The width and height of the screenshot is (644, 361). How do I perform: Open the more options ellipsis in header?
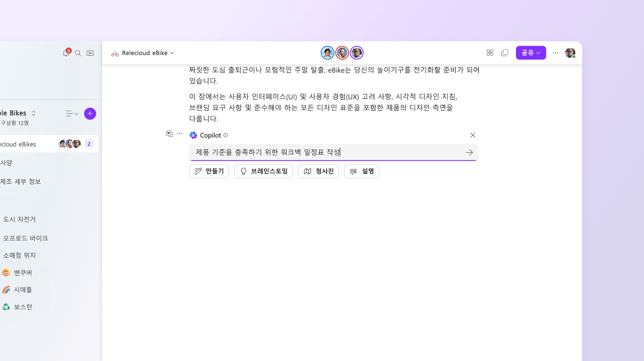pyautogui.click(x=555, y=53)
